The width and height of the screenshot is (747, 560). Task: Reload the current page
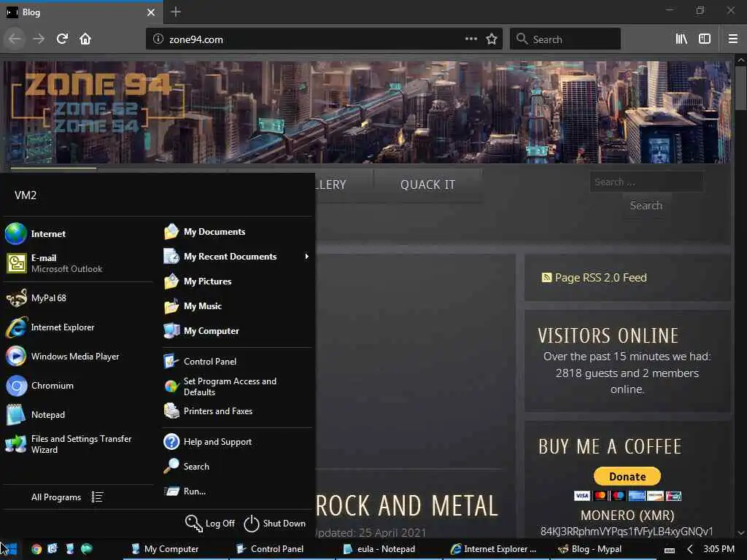click(62, 39)
